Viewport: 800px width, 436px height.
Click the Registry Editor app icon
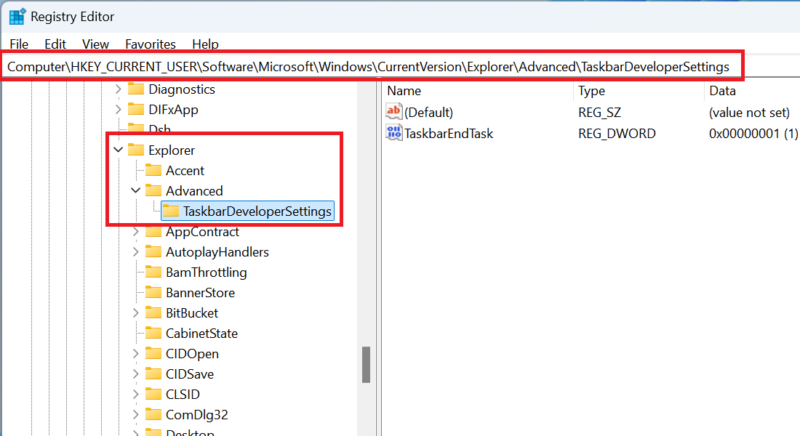(17, 16)
